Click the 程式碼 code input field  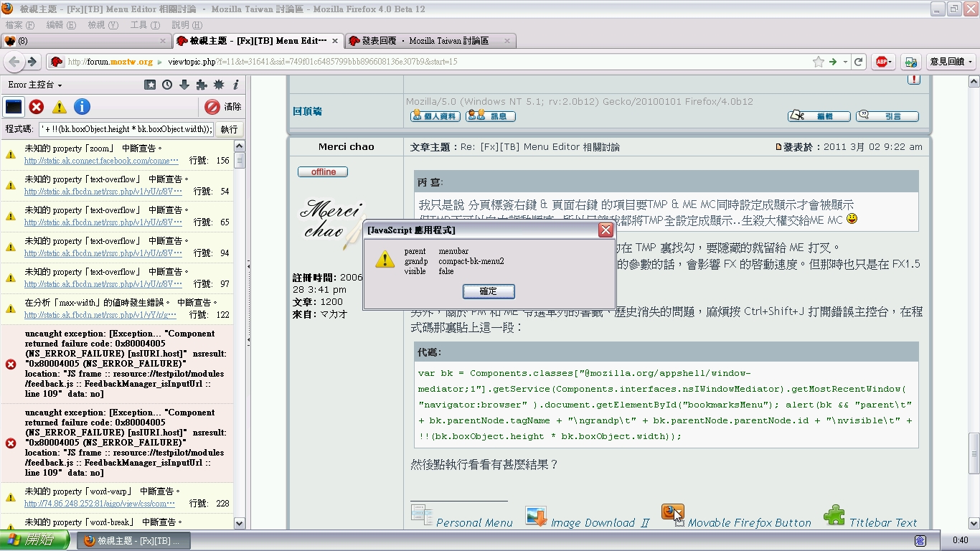[127, 129]
